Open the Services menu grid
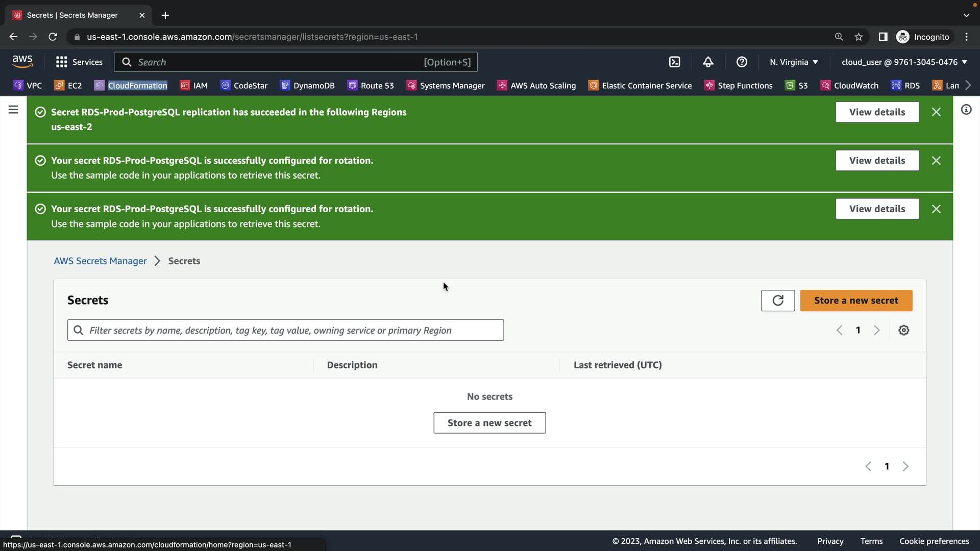 tap(79, 62)
